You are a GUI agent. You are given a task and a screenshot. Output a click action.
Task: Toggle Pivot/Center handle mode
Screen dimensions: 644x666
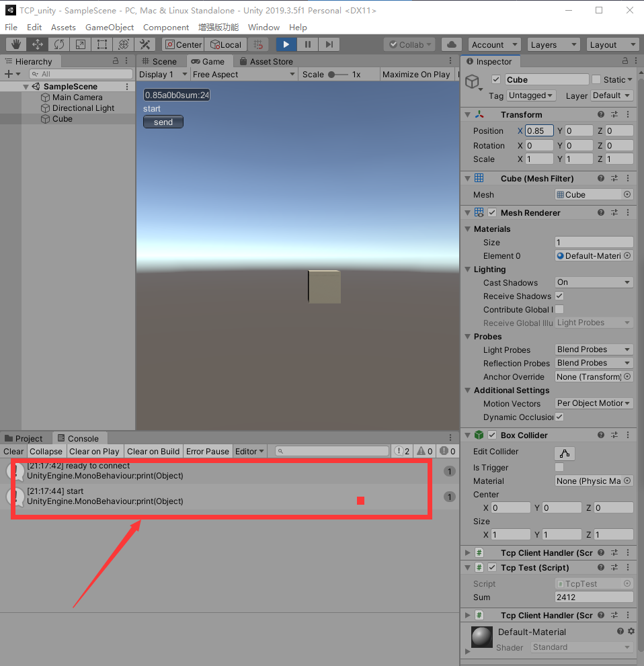(182, 44)
